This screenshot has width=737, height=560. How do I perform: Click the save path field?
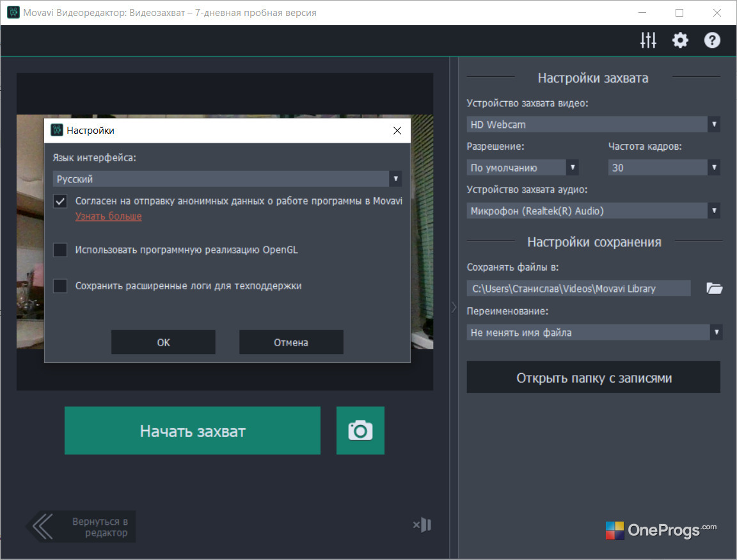tap(578, 288)
